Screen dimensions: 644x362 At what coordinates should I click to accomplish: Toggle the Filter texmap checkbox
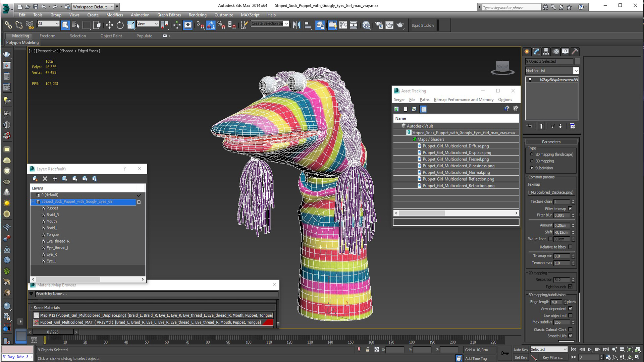coord(570,208)
